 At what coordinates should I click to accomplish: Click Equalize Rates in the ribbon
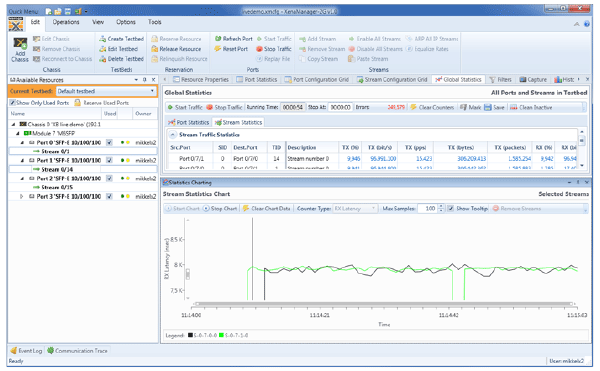pos(427,49)
